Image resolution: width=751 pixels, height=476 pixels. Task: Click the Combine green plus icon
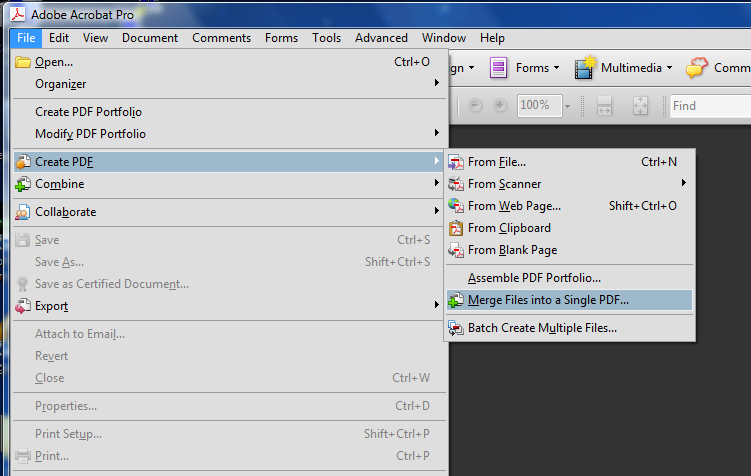pos(23,184)
